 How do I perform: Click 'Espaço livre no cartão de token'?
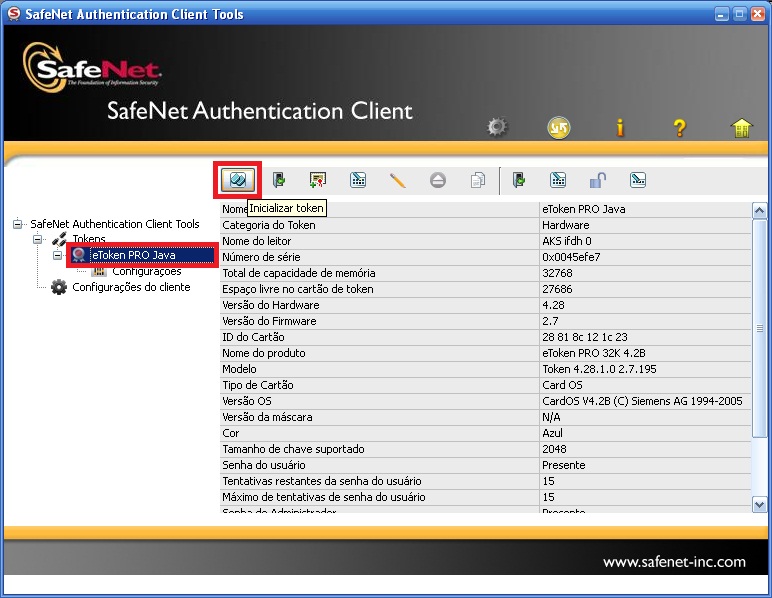point(298,289)
